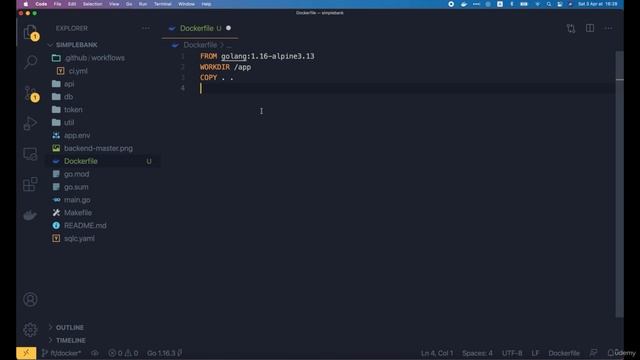This screenshot has height=360, width=640.
Task: Select Dockerfile in the explorer tree
Action: 80,161
